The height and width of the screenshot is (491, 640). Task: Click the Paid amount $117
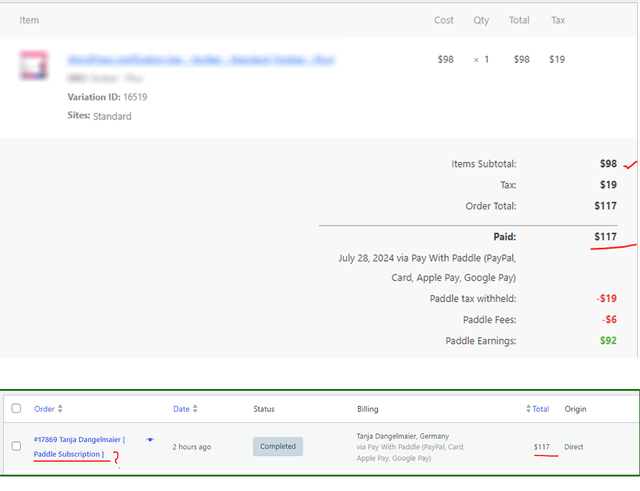click(605, 237)
